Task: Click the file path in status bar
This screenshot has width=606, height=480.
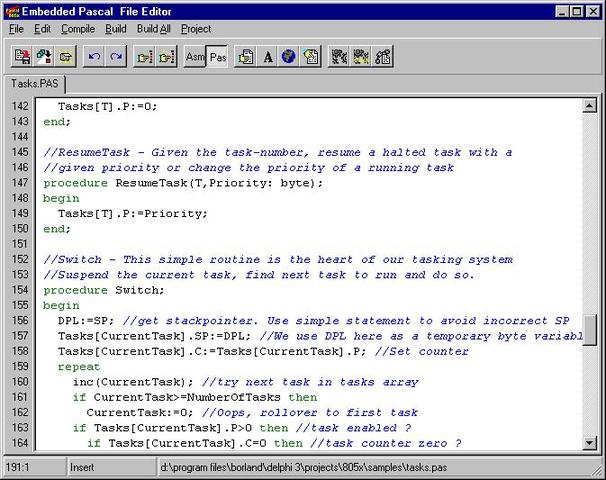Action: tap(303, 468)
